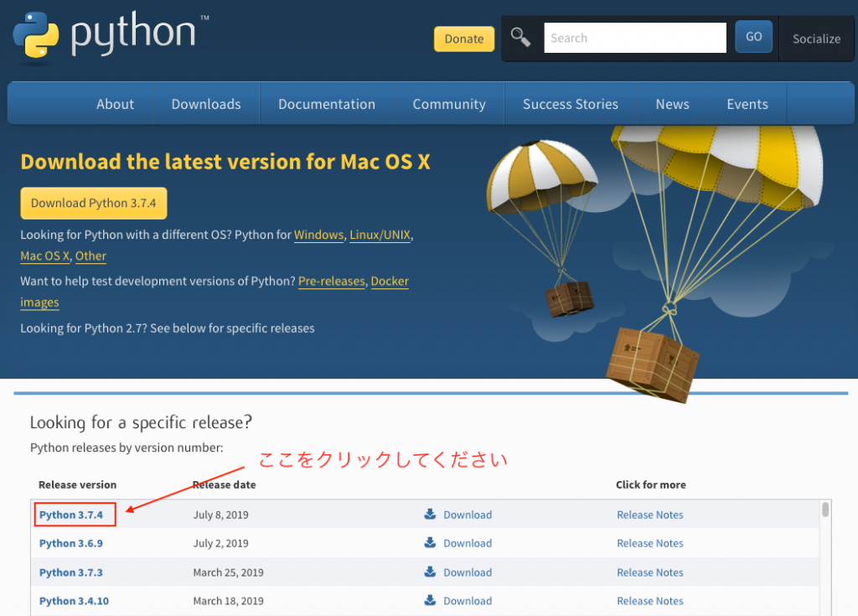Click the Download Python 3.7.4 button
Screen dimensions: 858x616
click(x=93, y=203)
